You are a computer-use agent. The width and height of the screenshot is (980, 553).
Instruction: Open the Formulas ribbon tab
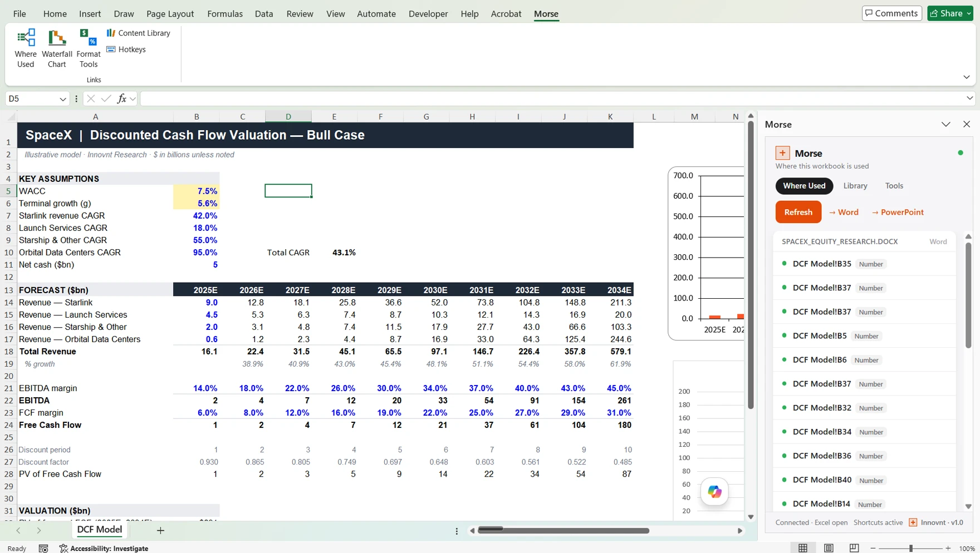(x=225, y=14)
